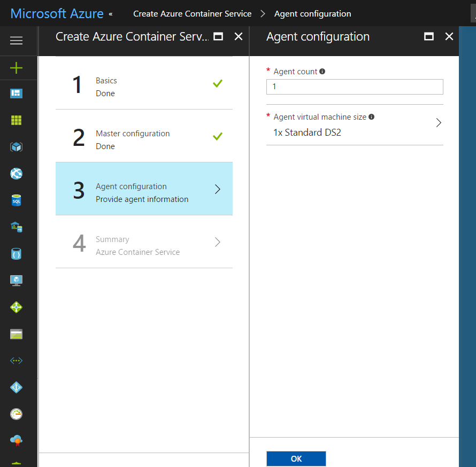Open the Dashboard icon in sidebar
This screenshot has height=467, width=476.
pos(17,94)
